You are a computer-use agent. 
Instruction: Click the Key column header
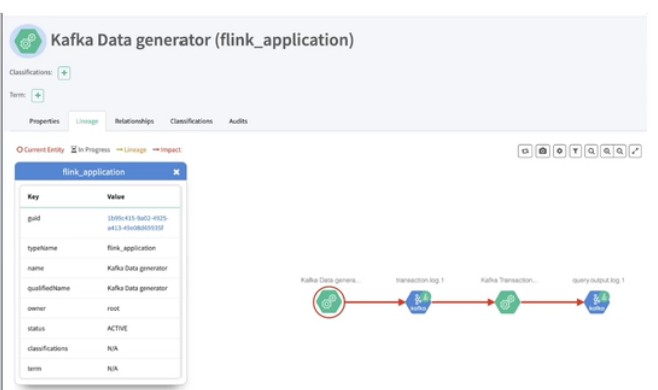pyautogui.click(x=33, y=196)
